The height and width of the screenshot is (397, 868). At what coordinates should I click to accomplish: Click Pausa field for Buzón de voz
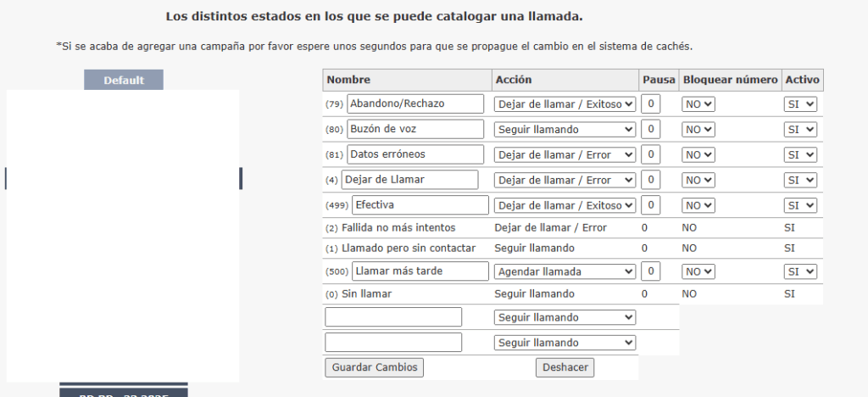coord(650,130)
